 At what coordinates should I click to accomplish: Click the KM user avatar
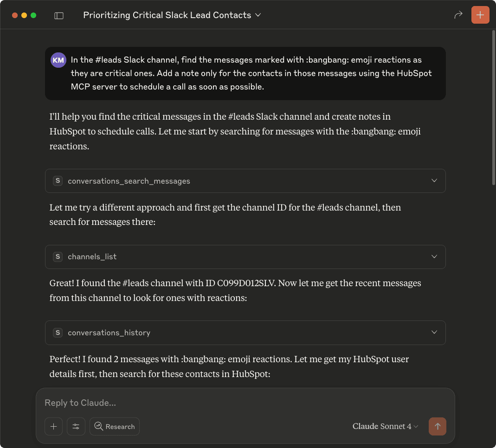point(58,59)
